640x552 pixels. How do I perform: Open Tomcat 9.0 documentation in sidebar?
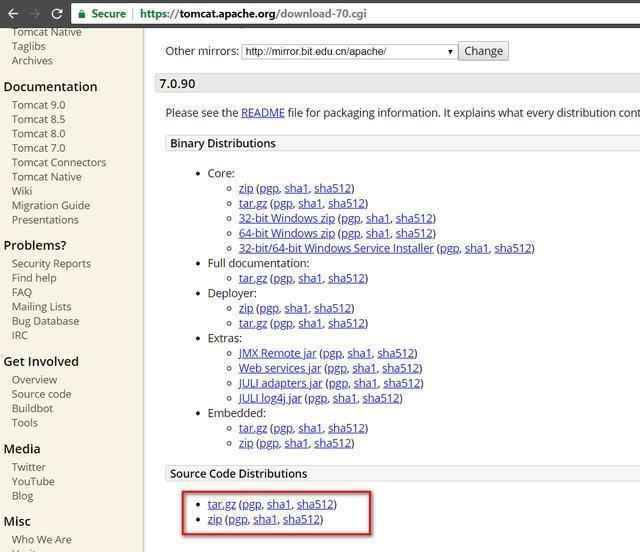click(x=38, y=105)
